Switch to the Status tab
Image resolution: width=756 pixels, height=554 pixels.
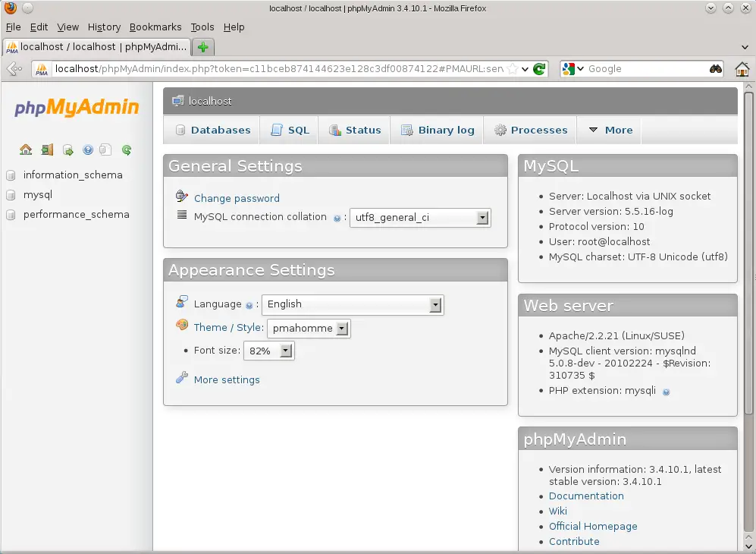click(x=354, y=131)
